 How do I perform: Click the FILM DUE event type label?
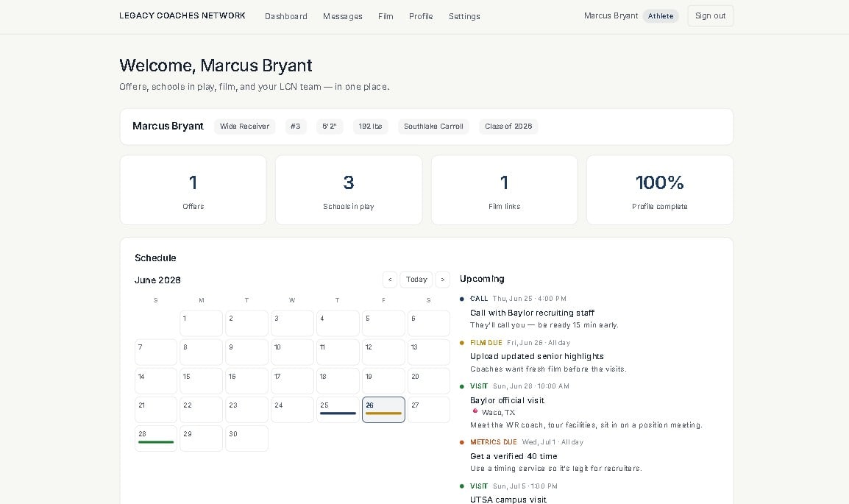coord(486,343)
